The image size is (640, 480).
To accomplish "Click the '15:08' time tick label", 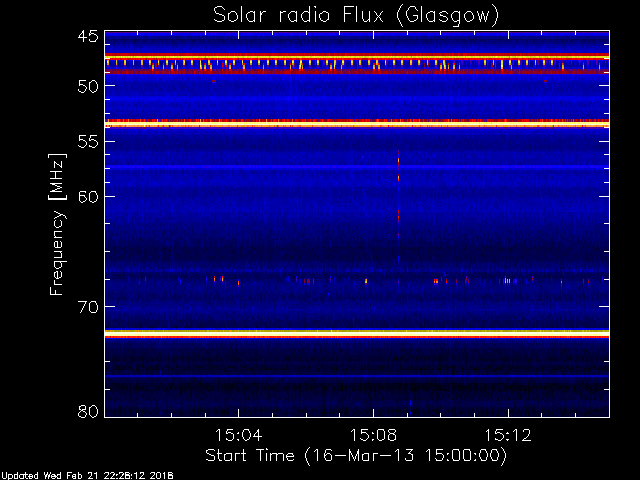I will (373, 435).
